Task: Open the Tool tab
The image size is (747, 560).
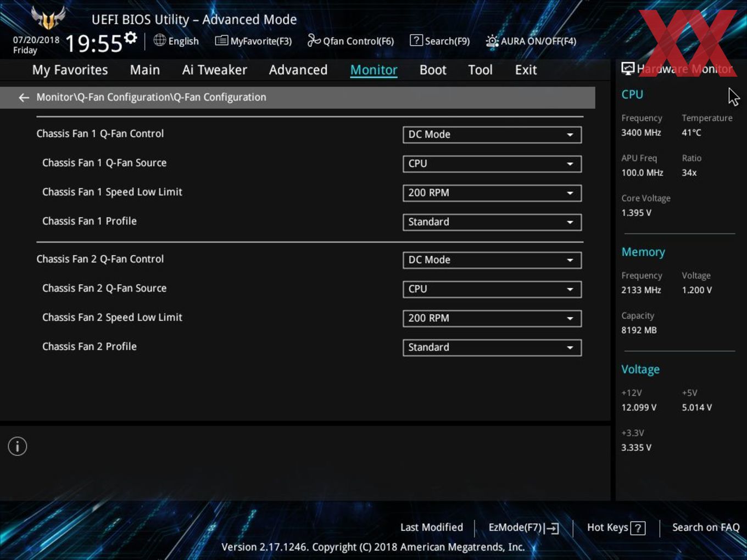Action: coord(480,70)
